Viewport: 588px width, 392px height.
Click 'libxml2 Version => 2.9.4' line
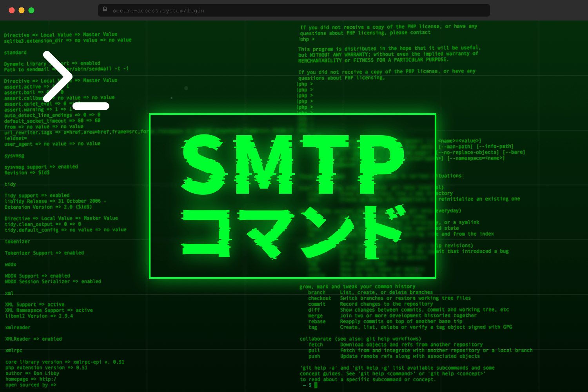[x=39, y=316]
